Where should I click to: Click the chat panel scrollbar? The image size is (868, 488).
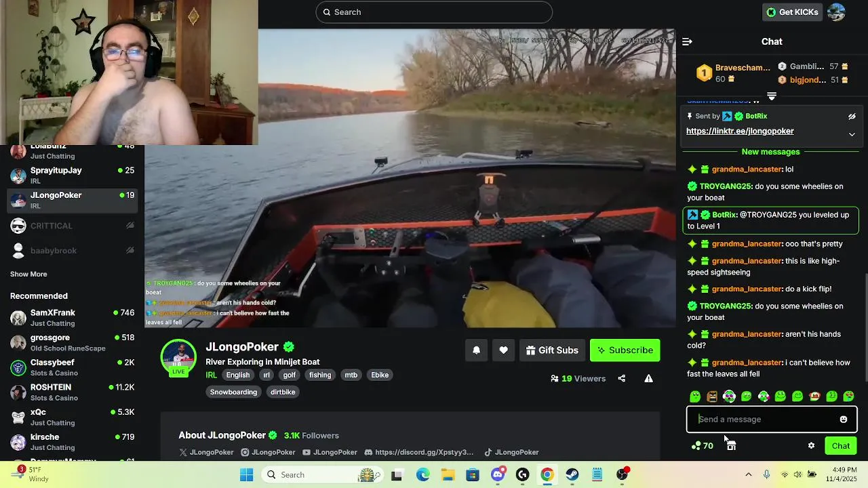(865, 328)
